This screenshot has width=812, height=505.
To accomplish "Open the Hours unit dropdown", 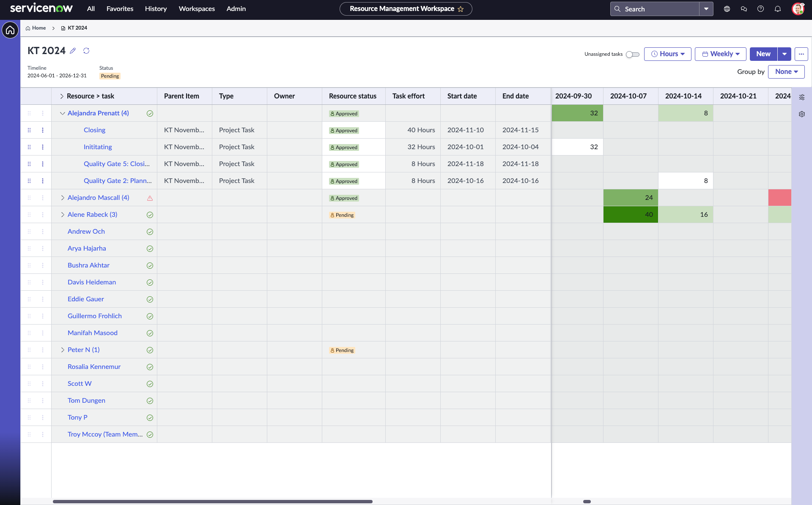I will coord(668,54).
